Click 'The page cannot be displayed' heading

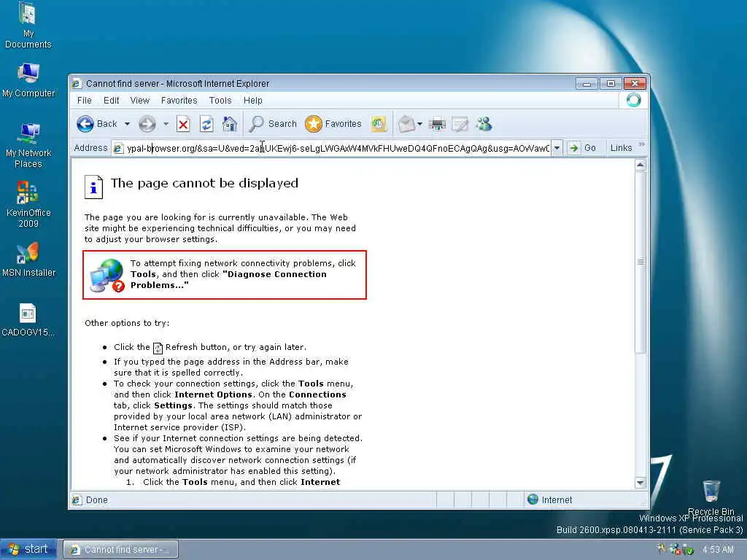[204, 183]
